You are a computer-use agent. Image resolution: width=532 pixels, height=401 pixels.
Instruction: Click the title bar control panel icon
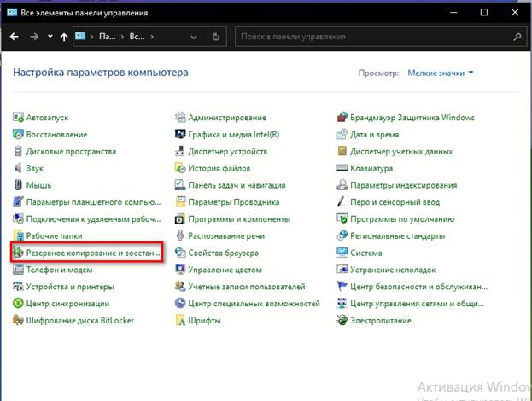coord(12,13)
